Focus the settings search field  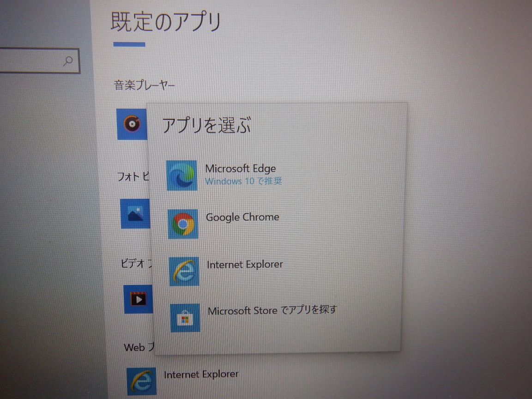tap(40, 61)
